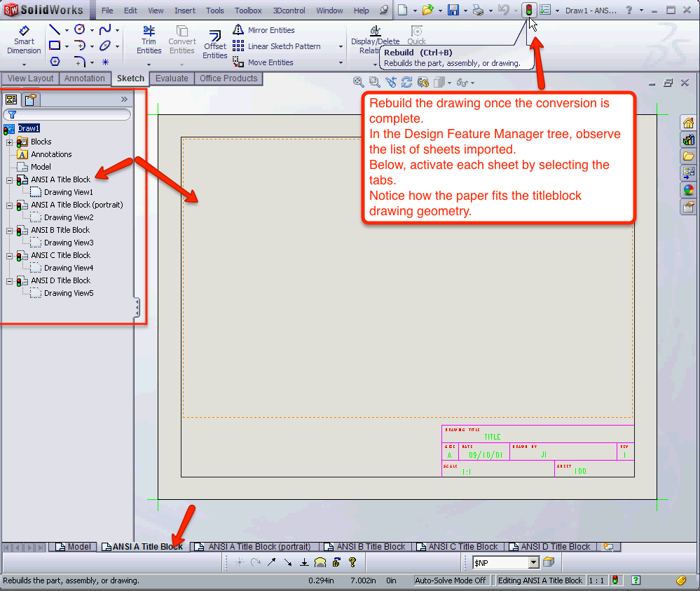Click Mirror Entities
700x591 pixels.
pyautogui.click(x=264, y=30)
